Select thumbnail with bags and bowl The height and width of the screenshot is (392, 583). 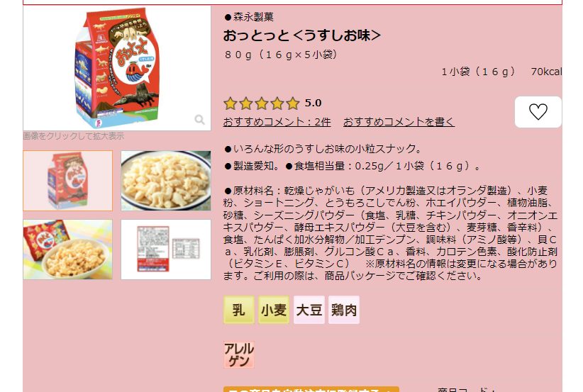67,250
